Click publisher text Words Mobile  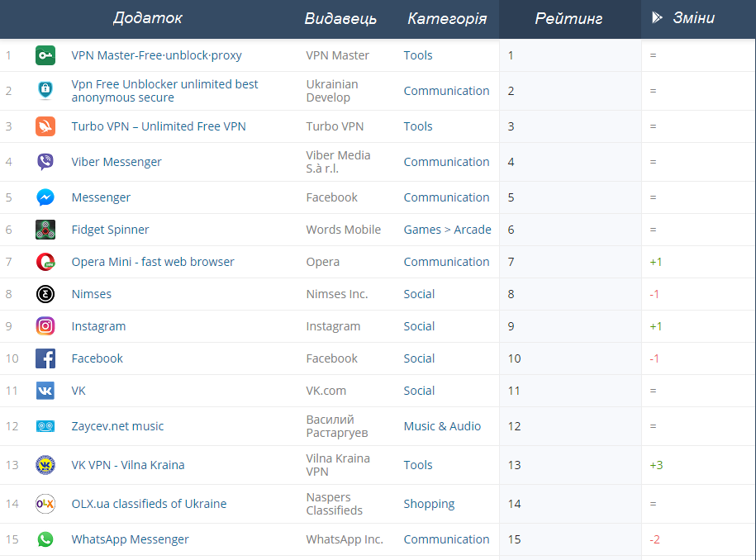(x=343, y=230)
